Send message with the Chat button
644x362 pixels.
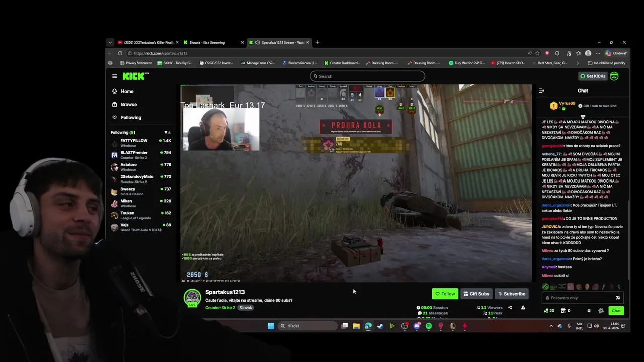(x=616, y=311)
